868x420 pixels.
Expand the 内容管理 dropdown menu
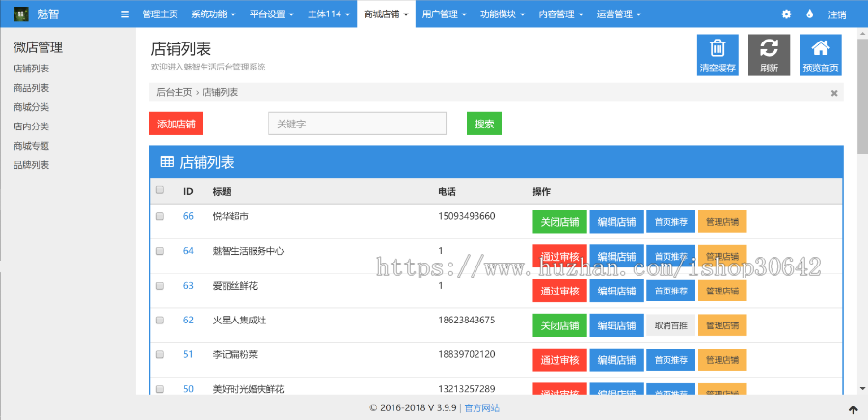(x=560, y=14)
